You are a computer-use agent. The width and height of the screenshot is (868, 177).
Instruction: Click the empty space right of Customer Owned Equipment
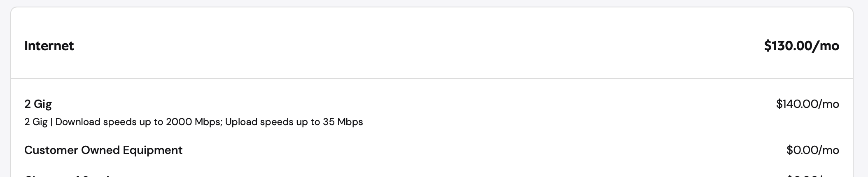(482, 150)
